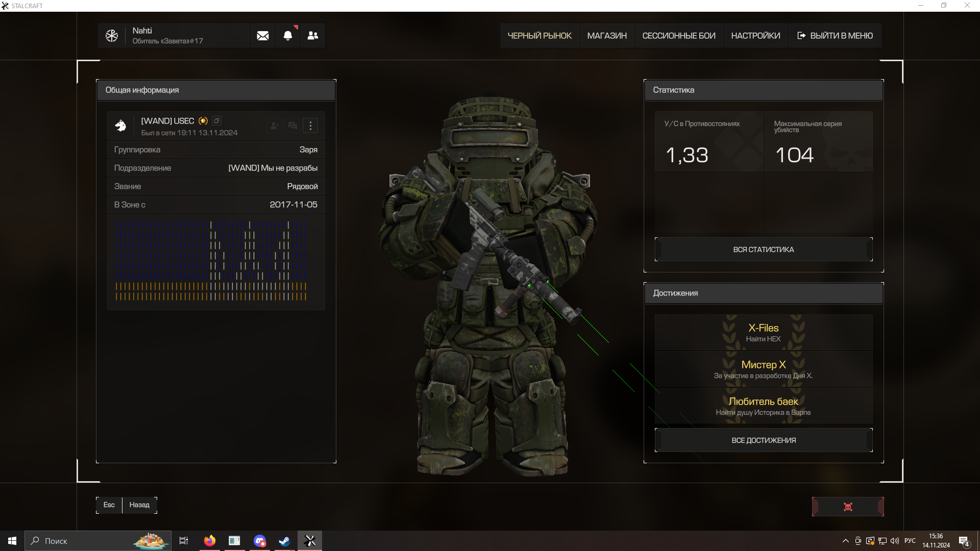Click the Подразделение value [WAND] Мы не разрабы
Image resolution: width=980 pixels, height=551 pixels.
click(x=273, y=168)
